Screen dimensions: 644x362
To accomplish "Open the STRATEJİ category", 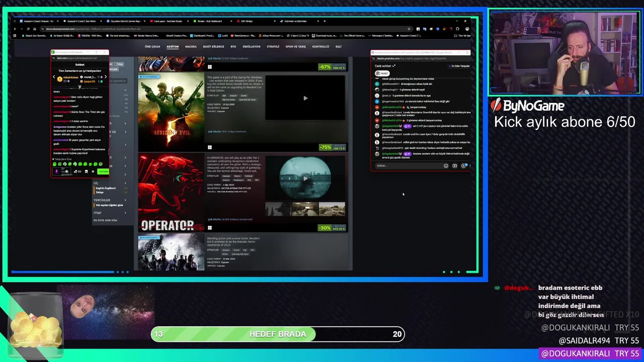I will [x=273, y=46].
